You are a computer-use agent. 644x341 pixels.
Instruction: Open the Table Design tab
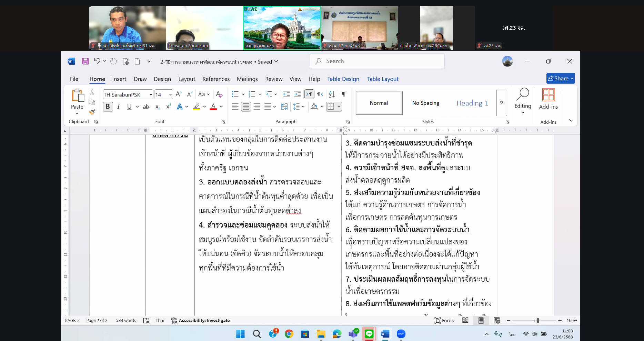point(343,79)
